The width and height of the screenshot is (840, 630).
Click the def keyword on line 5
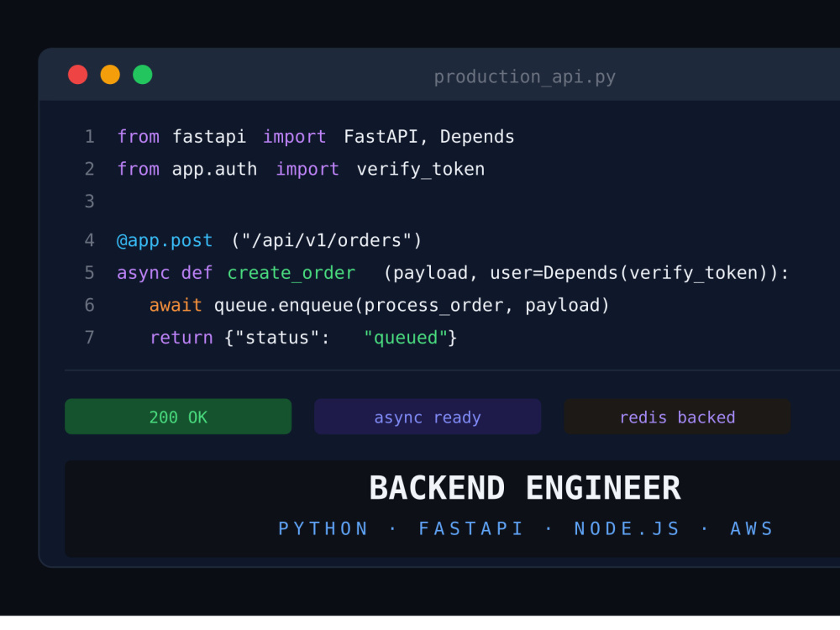(x=197, y=273)
